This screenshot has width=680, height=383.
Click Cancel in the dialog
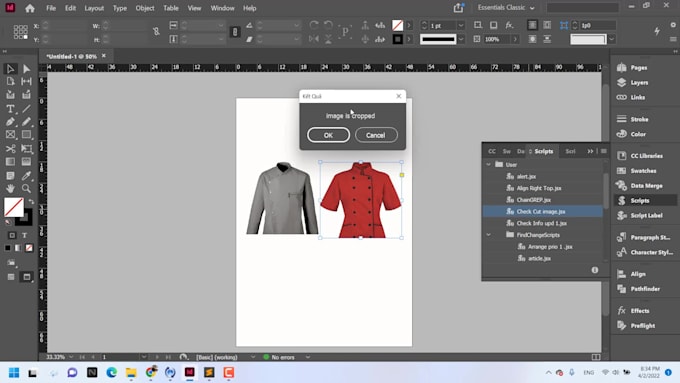click(376, 135)
